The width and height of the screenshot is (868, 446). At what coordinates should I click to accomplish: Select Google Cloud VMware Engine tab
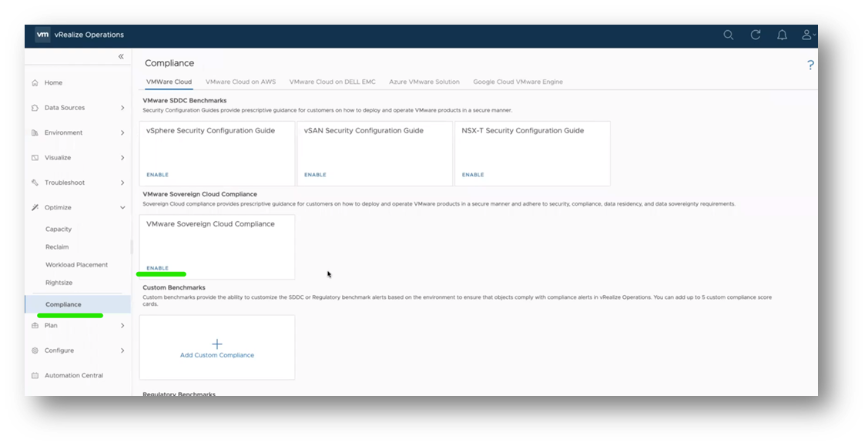click(518, 82)
